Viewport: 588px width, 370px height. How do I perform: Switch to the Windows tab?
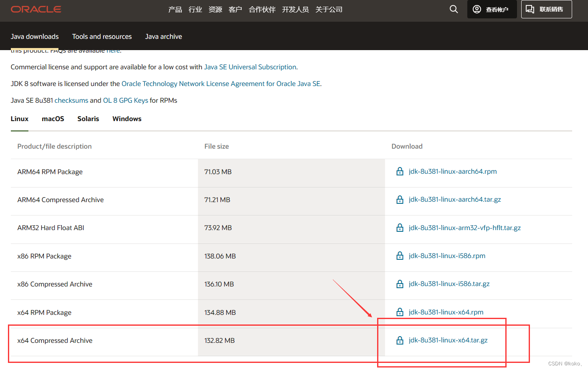(x=127, y=119)
